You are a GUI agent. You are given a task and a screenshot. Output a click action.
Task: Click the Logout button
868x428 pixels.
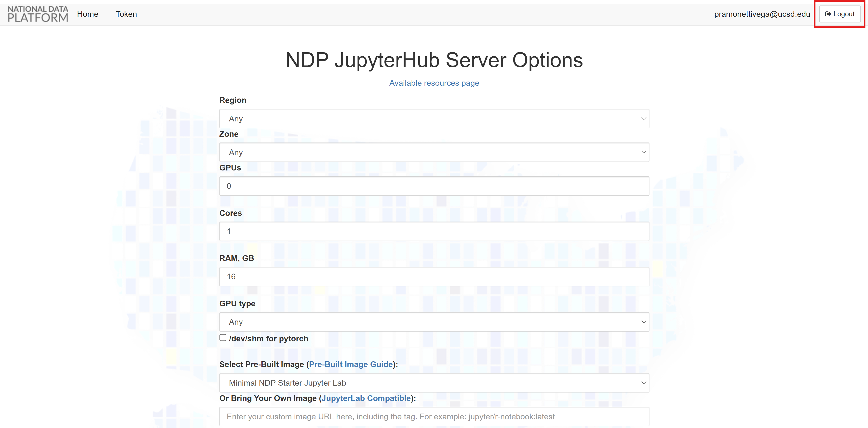(x=840, y=14)
